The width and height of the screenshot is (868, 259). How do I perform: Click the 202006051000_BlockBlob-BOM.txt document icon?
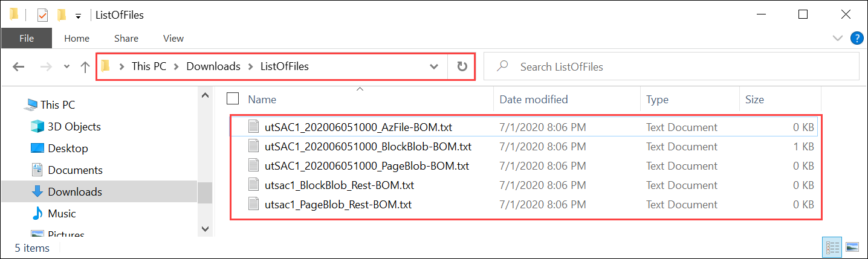pyautogui.click(x=254, y=147)
